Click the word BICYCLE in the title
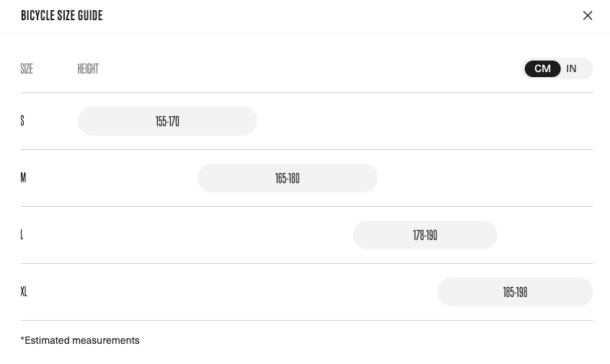Screen dimensions: 610x364 point(37,15)
